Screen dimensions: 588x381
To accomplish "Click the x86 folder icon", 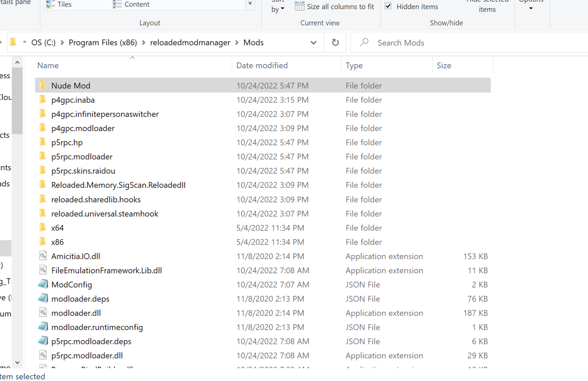I will pos(43,242).
